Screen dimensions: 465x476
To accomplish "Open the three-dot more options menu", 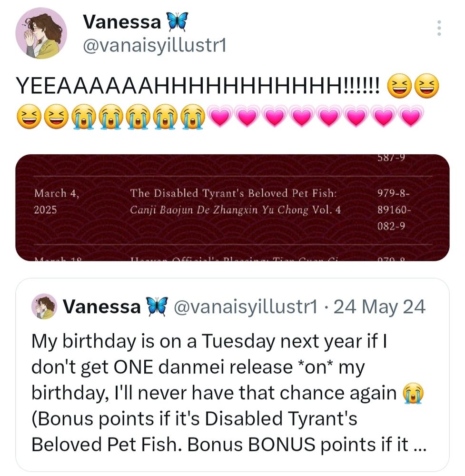I will 439,28.
